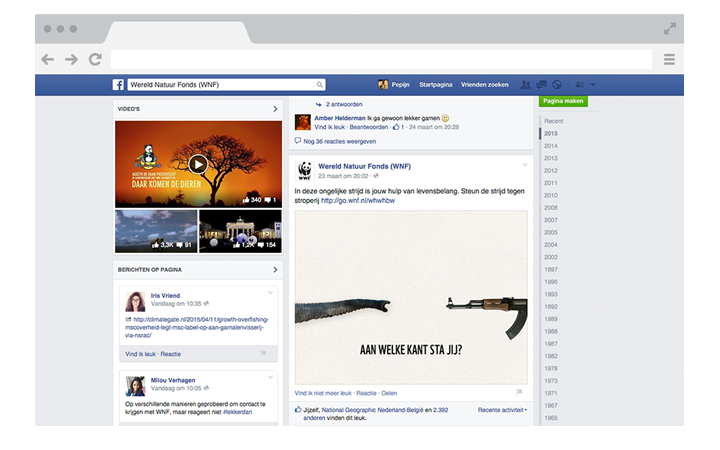Open options chevron on WNF post

pos(525,165)
